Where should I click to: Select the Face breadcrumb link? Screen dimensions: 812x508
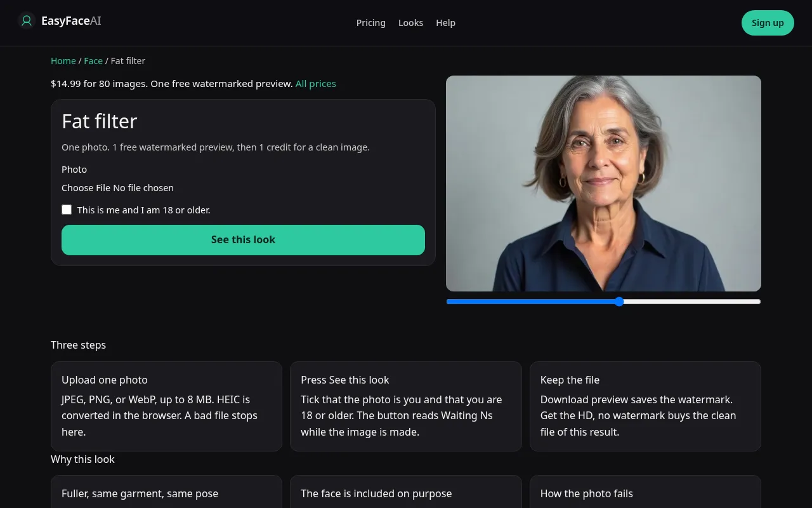93,61
